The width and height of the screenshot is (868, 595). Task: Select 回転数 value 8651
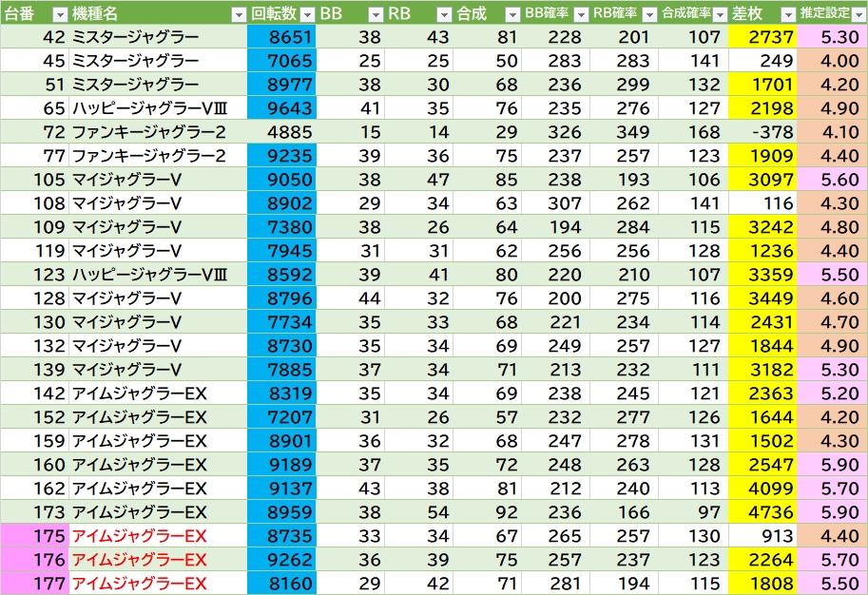point(281,36)
